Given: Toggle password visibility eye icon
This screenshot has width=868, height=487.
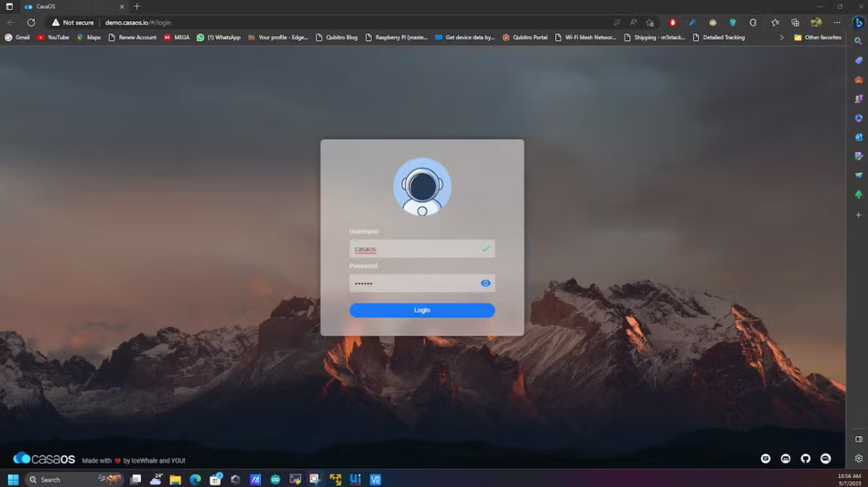Looking at the screenshot, I should [485, 283].
